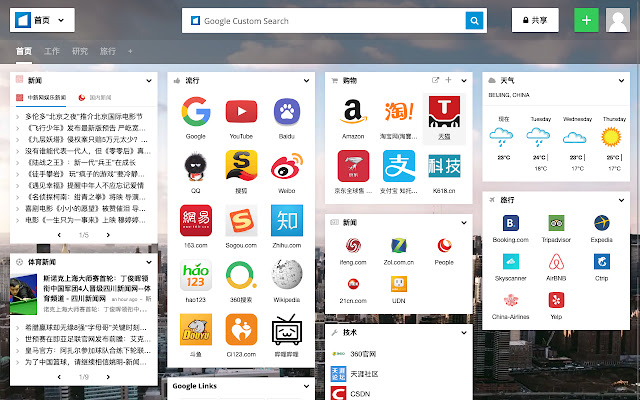The height and width of the screenshot is (400, 640).
Task: Click the green add widget button
Action: click(586, 20)
